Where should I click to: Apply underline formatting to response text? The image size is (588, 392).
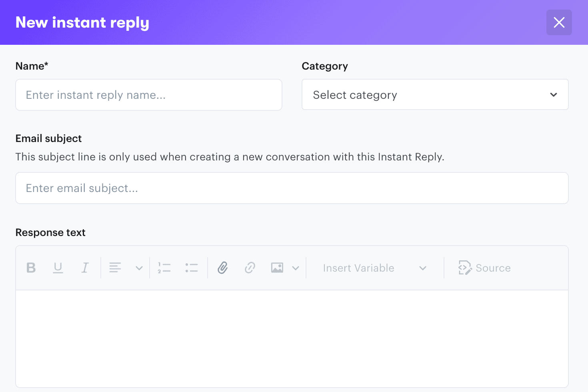tap(58, 268)
